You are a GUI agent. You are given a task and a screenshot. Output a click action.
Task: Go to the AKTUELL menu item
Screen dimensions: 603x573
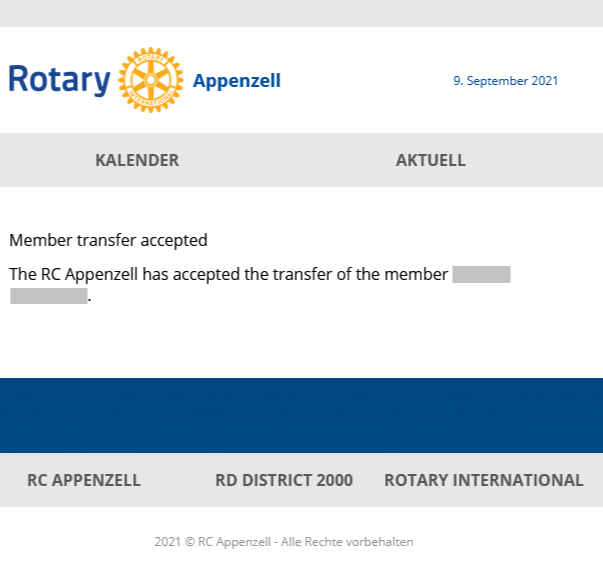[x=430, y=160]
